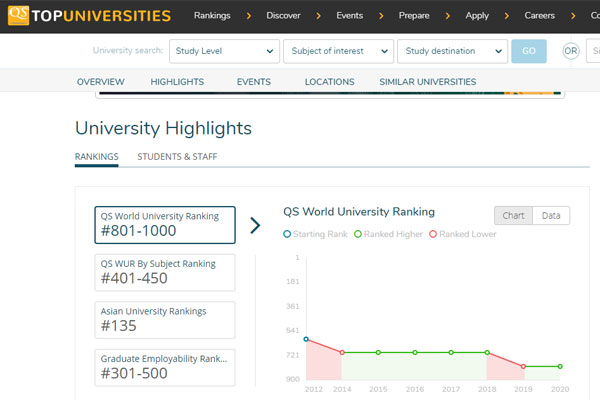
Task: Click the GO search button
Action: coord(529,51)
